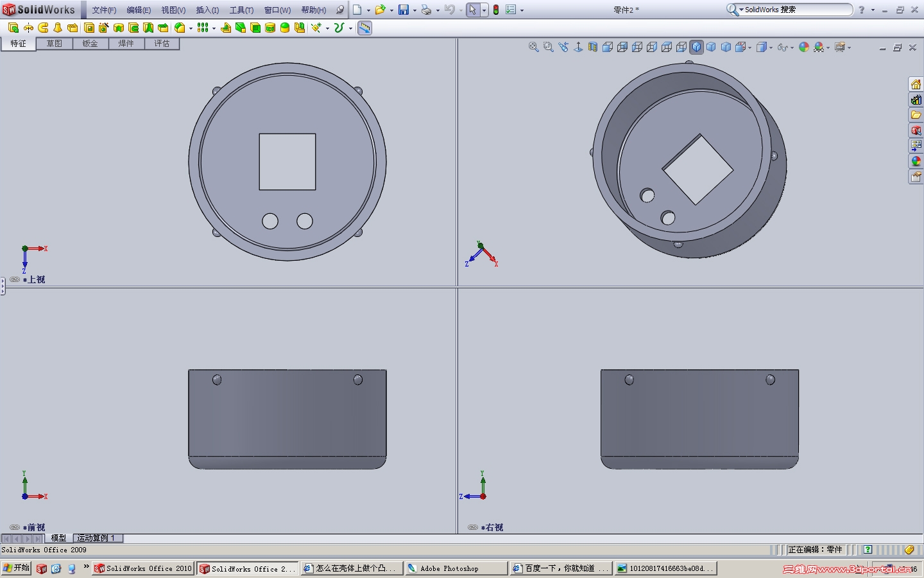The width and height of the screenshot is (924, 578).
Task: Expand the Save dropdown arrow
Action: click(415, 10)
